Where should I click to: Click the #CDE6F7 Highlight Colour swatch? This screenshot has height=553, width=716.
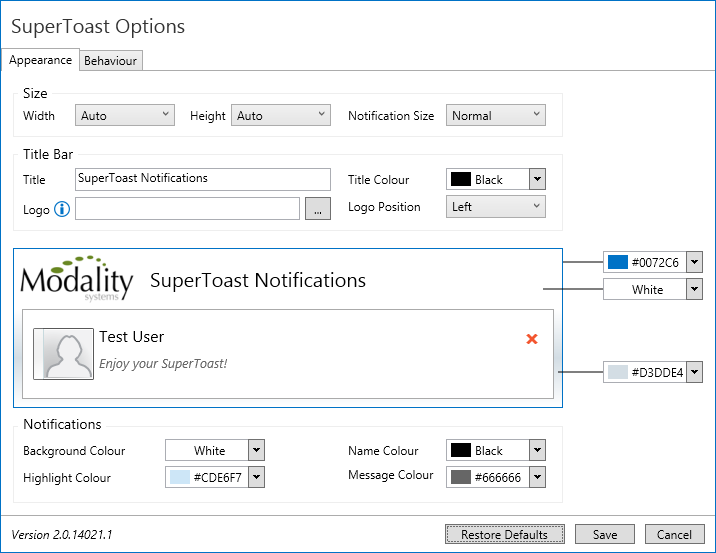180,477
